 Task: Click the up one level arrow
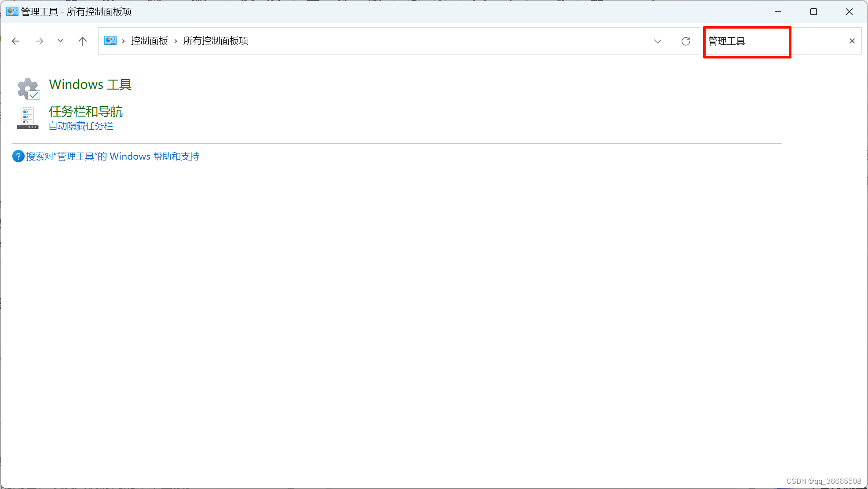click(x=82, y=41)
